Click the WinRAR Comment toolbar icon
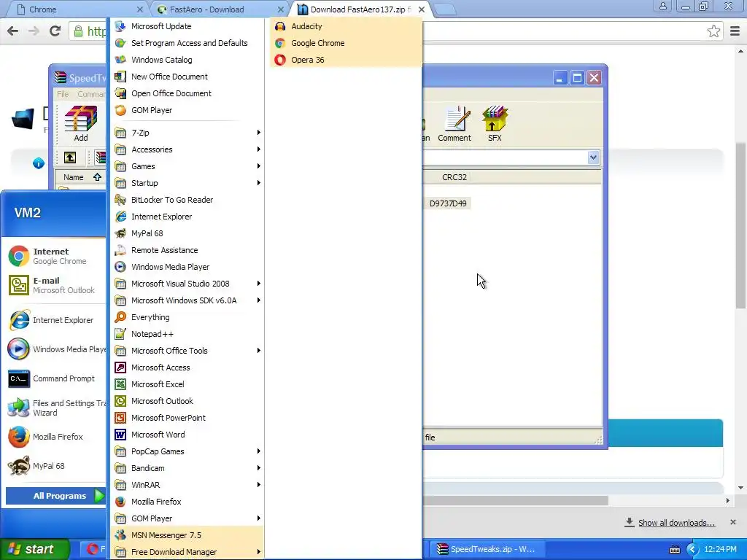Image resolution: width=747 pixels, height=560 pixels. tap(454, 124)
